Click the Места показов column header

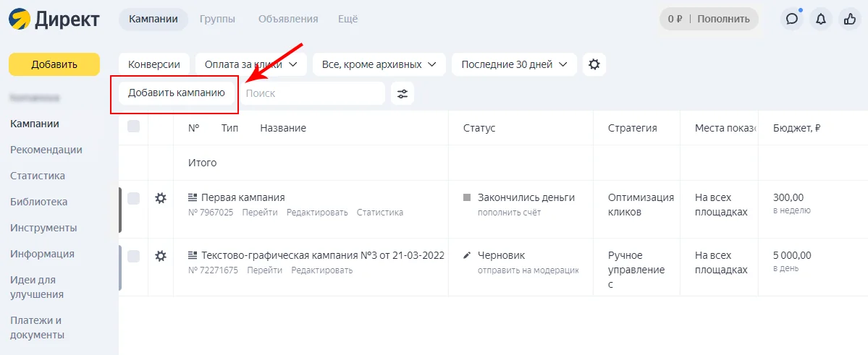click(x=725, y=128)
